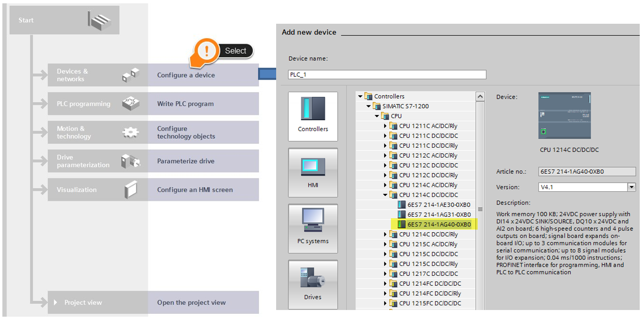
Task: Open PLC programming portal
Action: (97, 104)
